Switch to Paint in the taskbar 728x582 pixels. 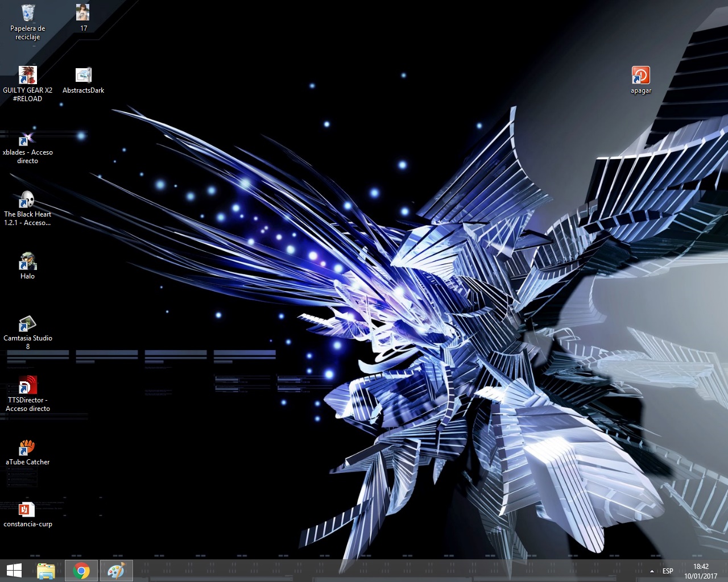pos(116,571)
